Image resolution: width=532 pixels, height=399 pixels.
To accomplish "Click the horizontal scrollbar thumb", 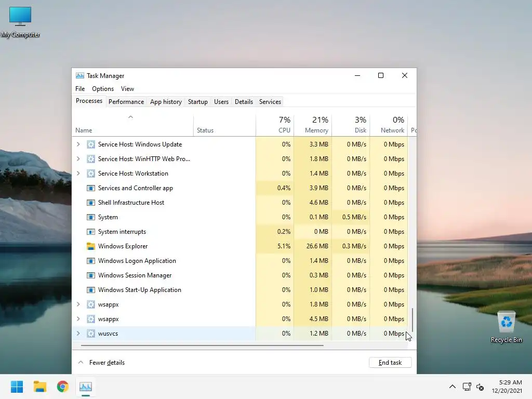I will click(202, 345).
